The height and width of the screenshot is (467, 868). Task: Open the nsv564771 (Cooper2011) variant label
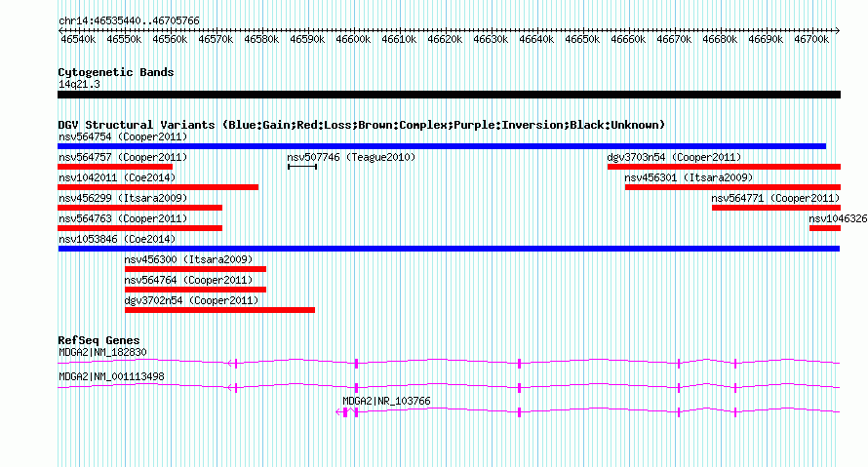tap(775, 198)
